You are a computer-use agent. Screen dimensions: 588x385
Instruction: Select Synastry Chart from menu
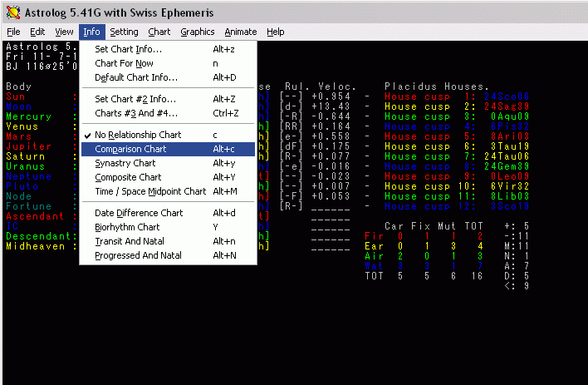pyautogui.click(x=168, y=163)
